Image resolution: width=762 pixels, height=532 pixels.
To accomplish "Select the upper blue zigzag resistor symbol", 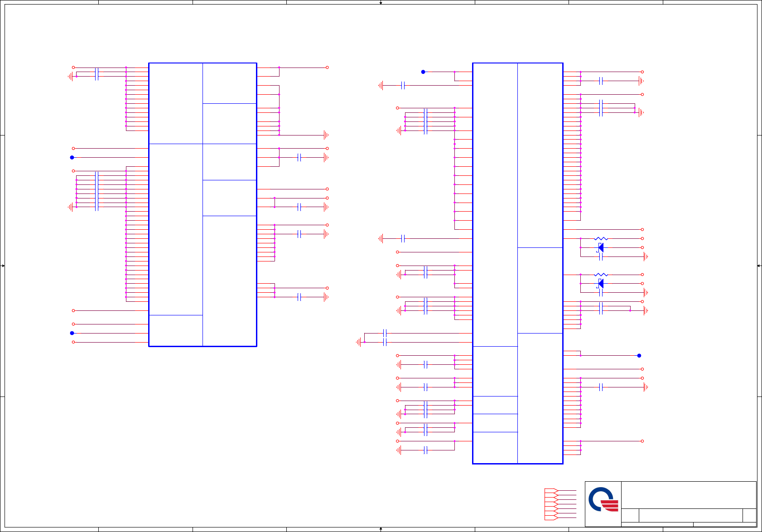I will [x=601, y=238].
